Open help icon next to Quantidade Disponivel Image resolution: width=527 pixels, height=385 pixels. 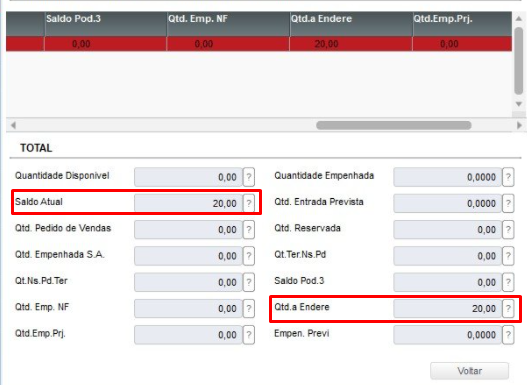[249, 177]
